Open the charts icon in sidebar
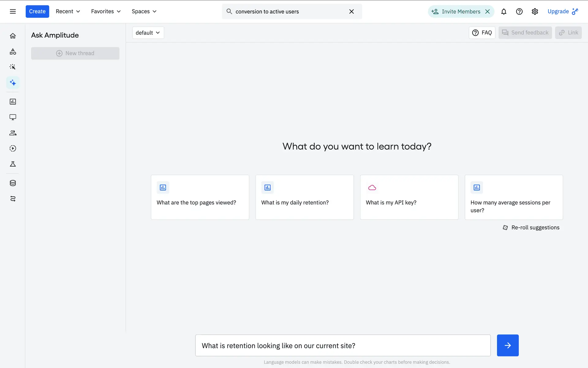588x368 pixels. point(13,102)
